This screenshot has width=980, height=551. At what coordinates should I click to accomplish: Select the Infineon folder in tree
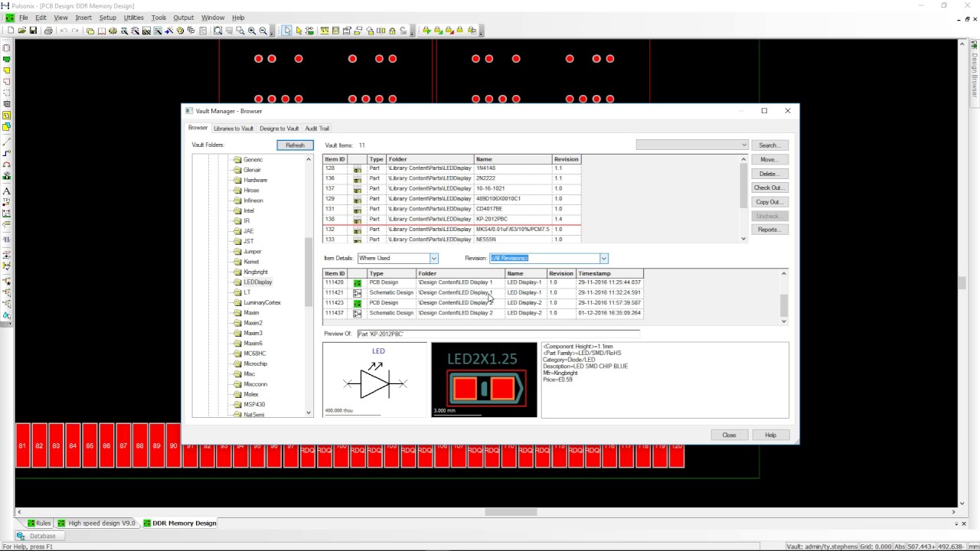tap(253, 201)
